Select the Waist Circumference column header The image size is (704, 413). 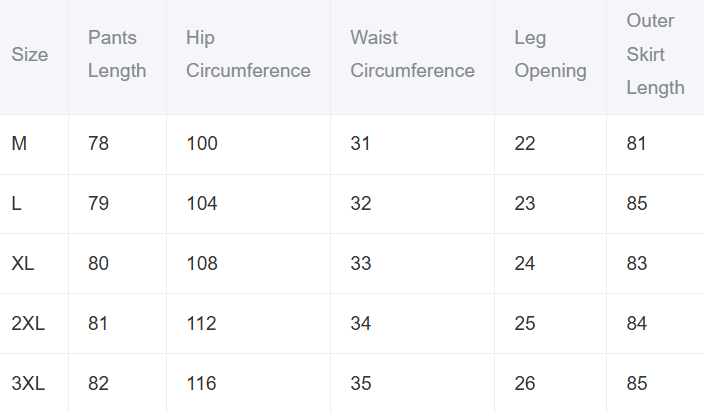pyautogui.click(x=412, y=55)
